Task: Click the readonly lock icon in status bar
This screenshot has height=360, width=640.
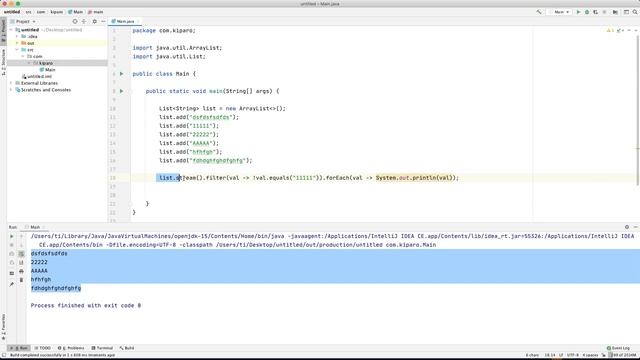Action: (603, 356)
